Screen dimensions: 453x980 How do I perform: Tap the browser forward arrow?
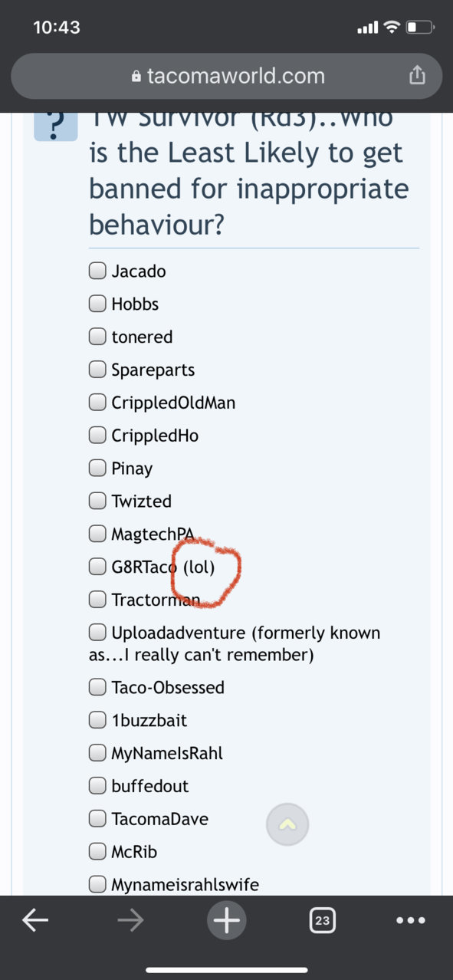point(131,921)
